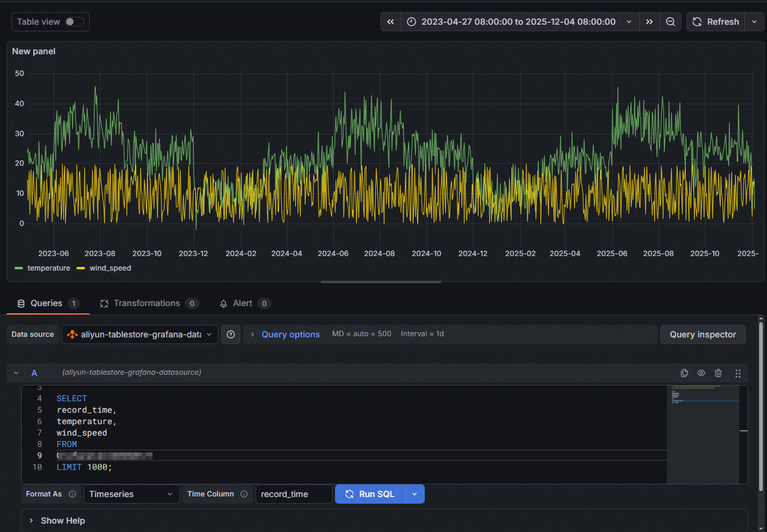Grab the panel resize handle bar
The width and height of the screenshot is (767, 532).
pos(381,281)
